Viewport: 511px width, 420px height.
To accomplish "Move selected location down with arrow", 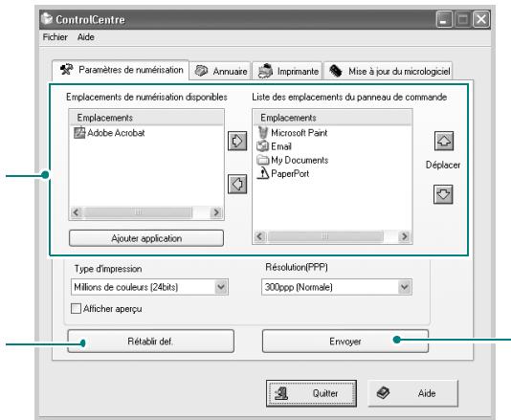I will [x=443, y=194].
